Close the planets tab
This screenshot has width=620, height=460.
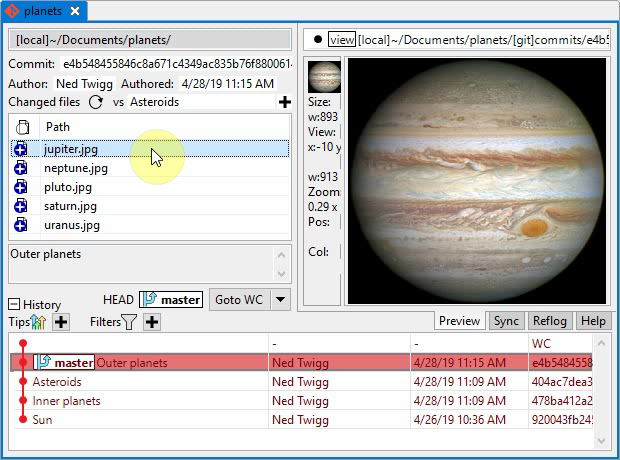click(76, 11)
